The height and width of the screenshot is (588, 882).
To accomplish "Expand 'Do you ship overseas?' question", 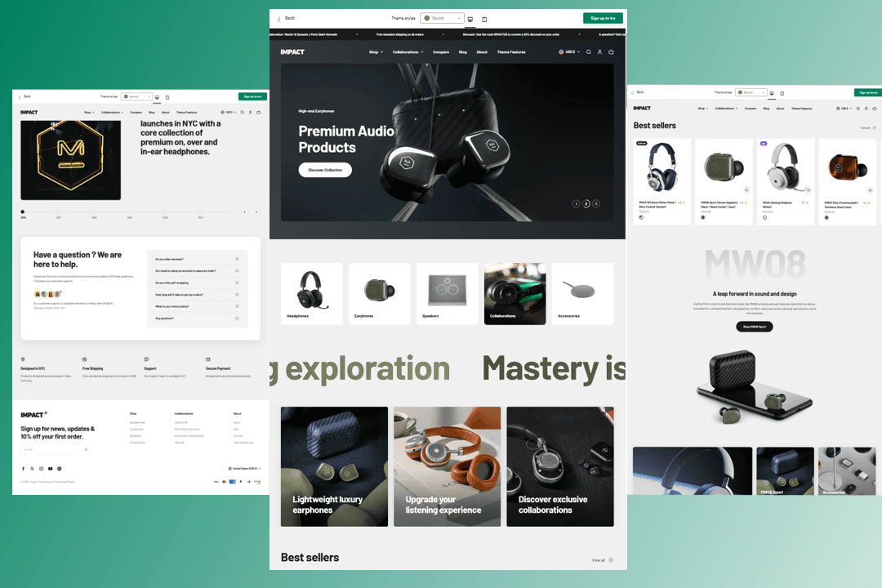I will pos(197,259).
